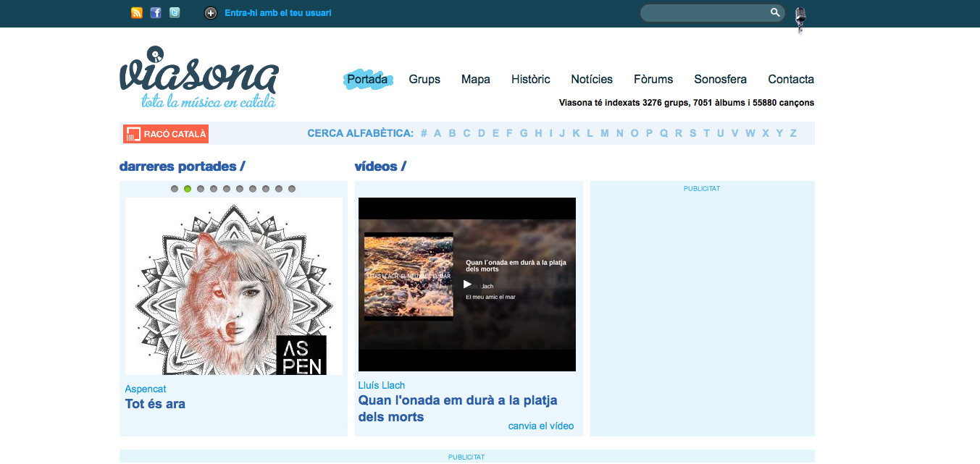
Task: Open the Aspencat artist link
Action: coord(146,389)
